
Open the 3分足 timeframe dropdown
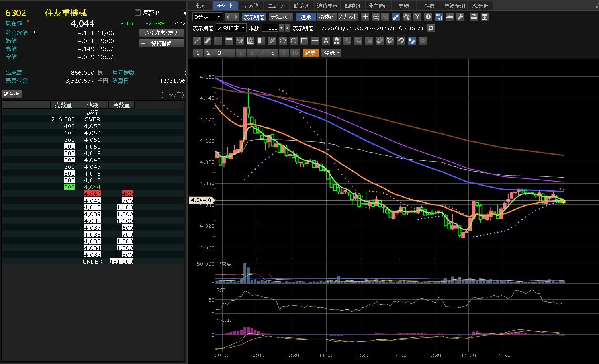point(207,17)
